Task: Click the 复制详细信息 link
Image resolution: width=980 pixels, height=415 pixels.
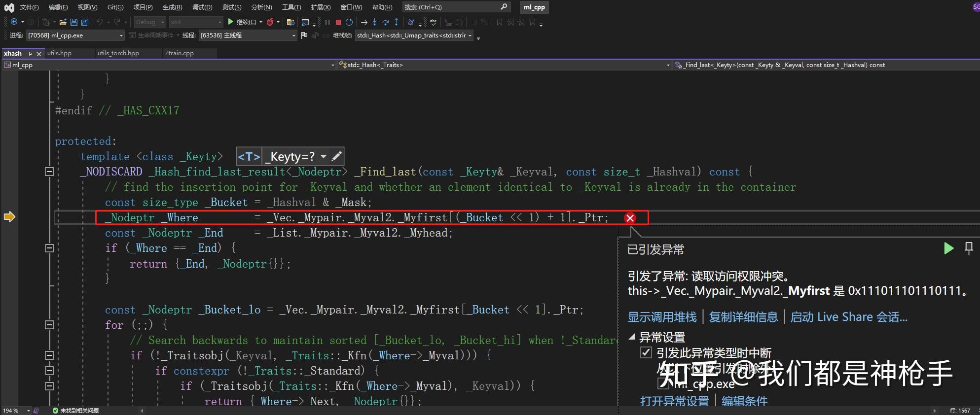Action: [x=743, y=317]
